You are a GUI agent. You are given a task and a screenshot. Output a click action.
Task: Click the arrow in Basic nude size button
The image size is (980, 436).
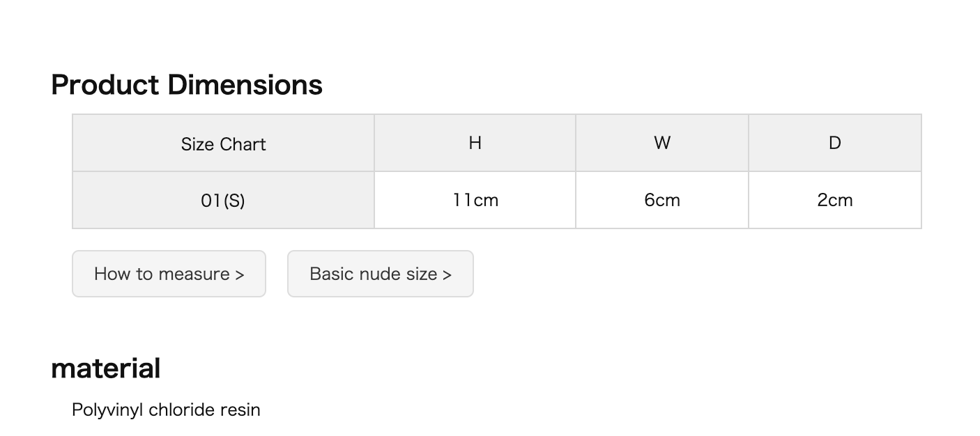tap(447, 274)
